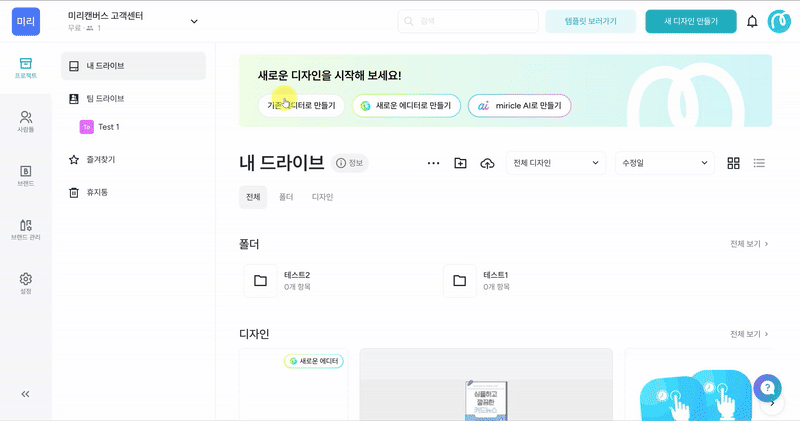The image size is (800, 421).
Task: Open the help chat bubble icon
Action: click(x=767, y=387)
